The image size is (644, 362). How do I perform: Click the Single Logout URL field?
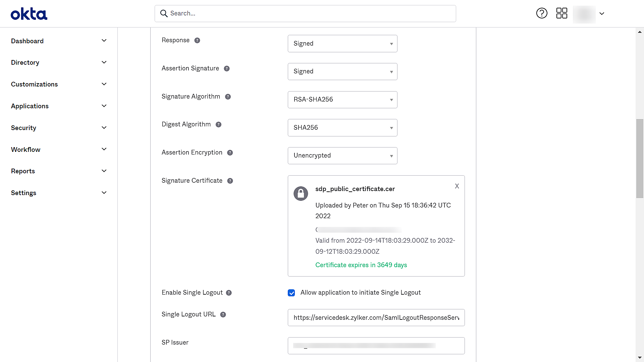pyautogui.click(x=376, y=318)
